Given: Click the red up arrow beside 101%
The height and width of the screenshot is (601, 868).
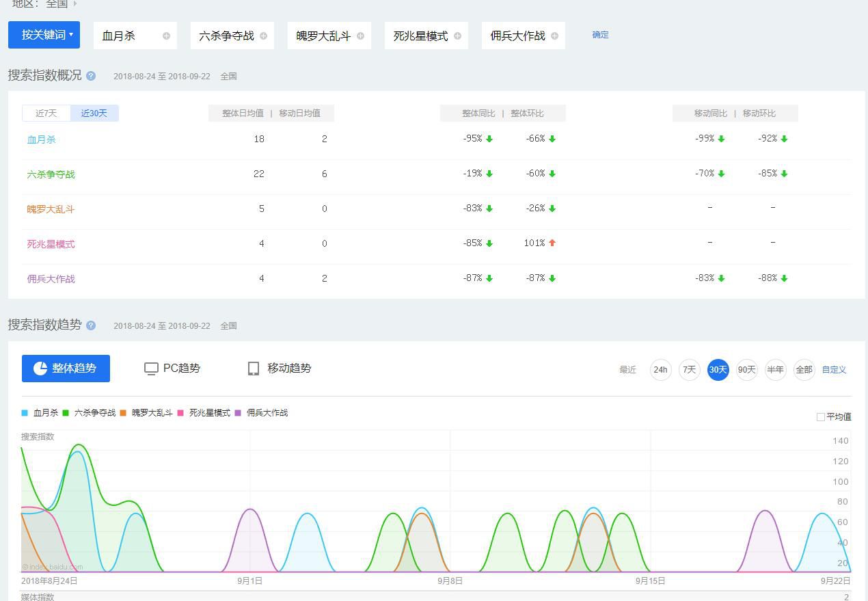Looking at the screenshot, I should (x=552, y=243).
